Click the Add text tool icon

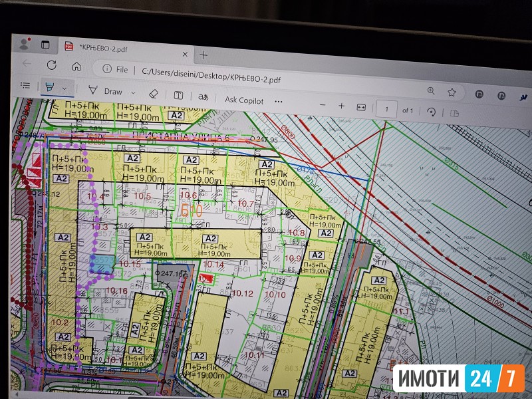tap(178, 96)
